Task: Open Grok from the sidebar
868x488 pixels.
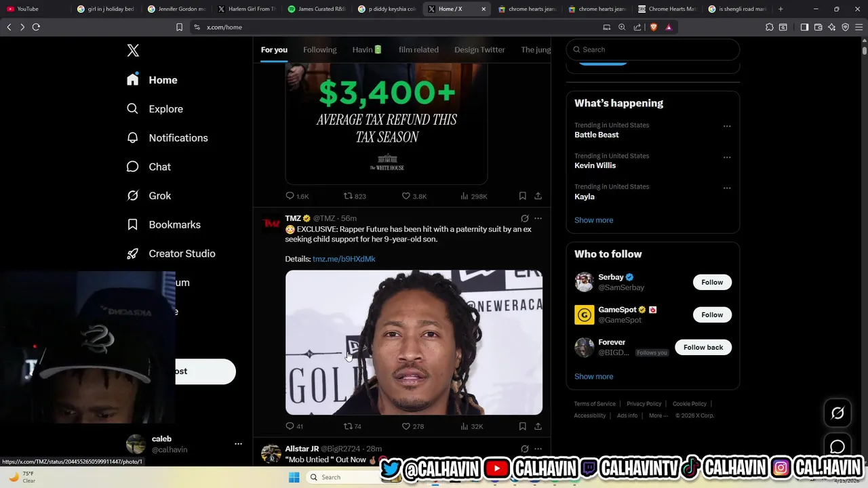Action: (x=149, y=196)
